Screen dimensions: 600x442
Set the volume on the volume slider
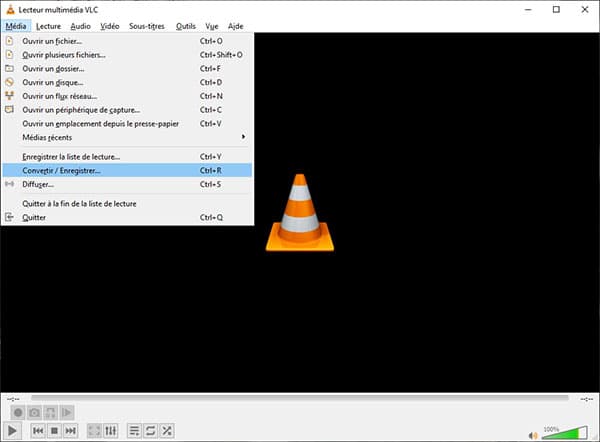564,432
